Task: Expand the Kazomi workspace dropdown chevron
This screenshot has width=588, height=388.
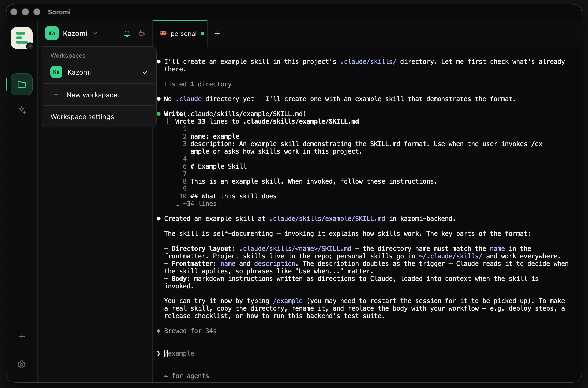Action: click(x=95, y=33)
